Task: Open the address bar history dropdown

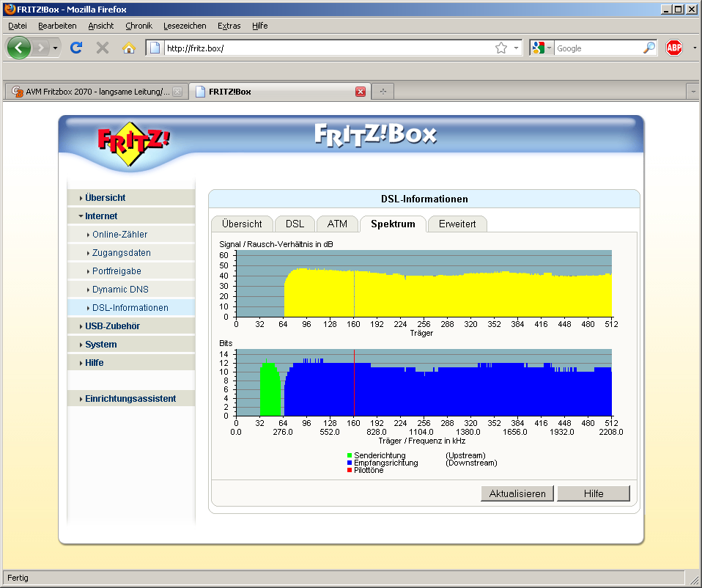Action: point(516,48)
